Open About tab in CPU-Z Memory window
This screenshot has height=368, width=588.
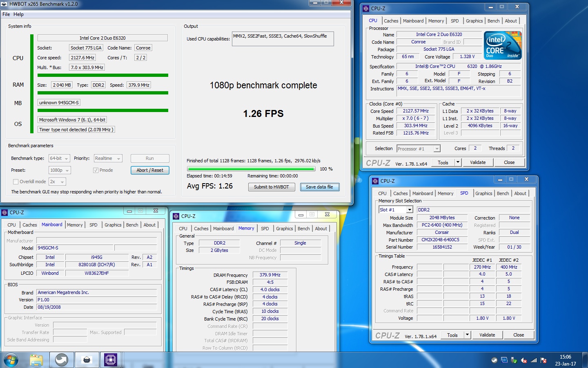(x=321, y=229)
